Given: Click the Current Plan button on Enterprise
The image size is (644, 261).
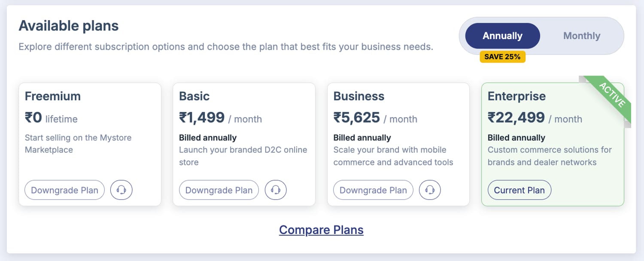Looking at the screenshot, I should coord(519,190).
